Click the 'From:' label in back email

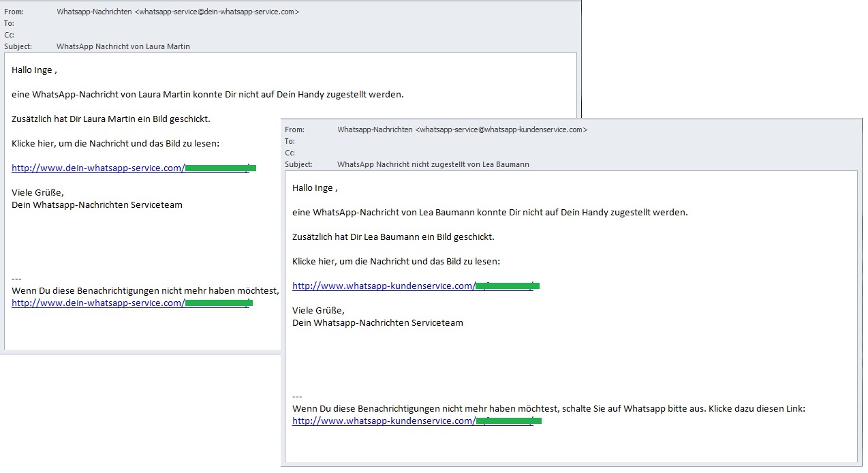12,12
